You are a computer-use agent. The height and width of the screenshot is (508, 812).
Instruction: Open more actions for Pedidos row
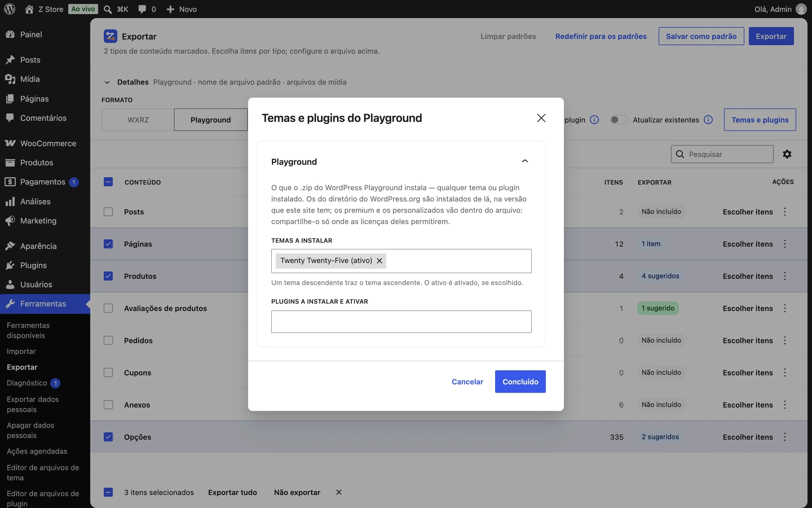coord(785,340)
